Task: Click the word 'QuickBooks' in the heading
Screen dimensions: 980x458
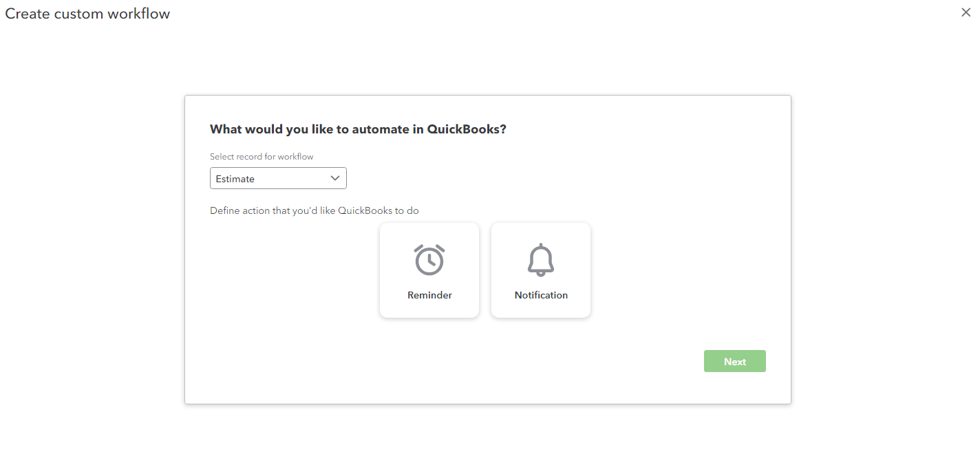Action: (x=467, y=129)
